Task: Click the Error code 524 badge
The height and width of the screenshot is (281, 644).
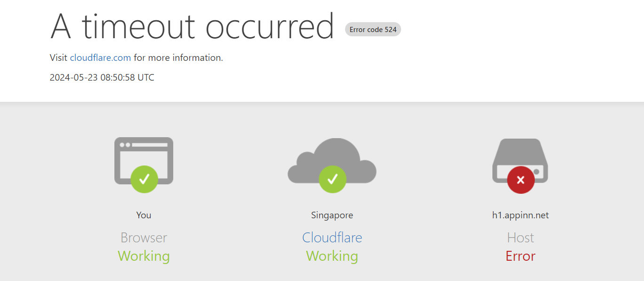Action: point(373,30)
